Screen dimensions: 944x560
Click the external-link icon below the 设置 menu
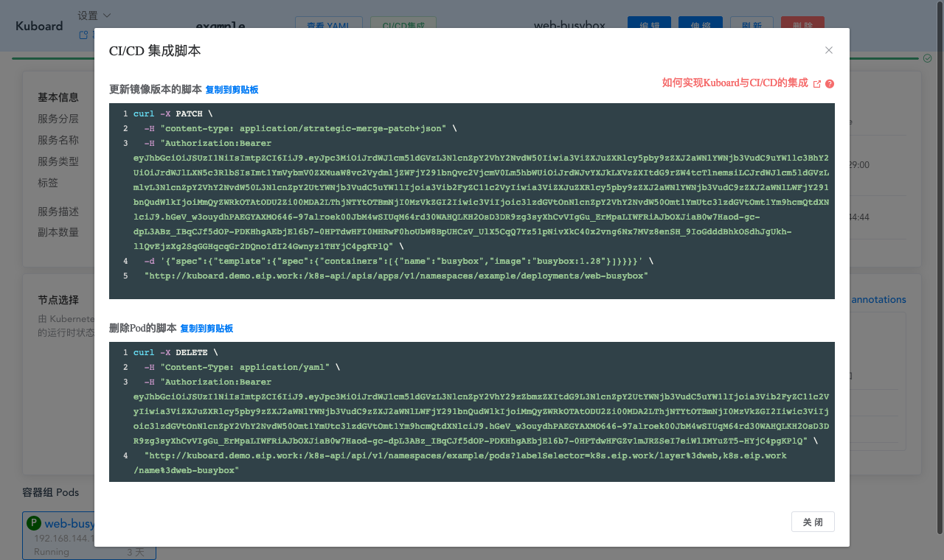(83, 35)
